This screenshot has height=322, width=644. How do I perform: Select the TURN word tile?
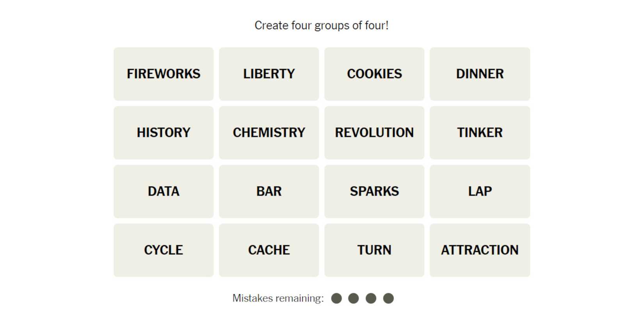(x=374, y=250)
